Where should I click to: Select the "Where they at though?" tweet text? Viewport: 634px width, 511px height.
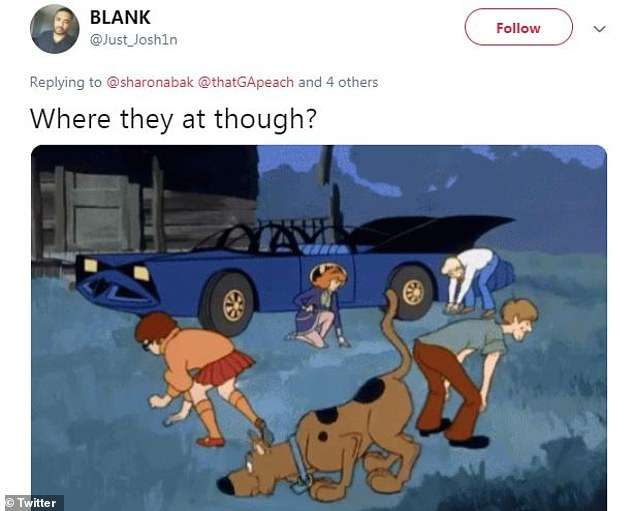pyautogui.click(x=173, y=119)
